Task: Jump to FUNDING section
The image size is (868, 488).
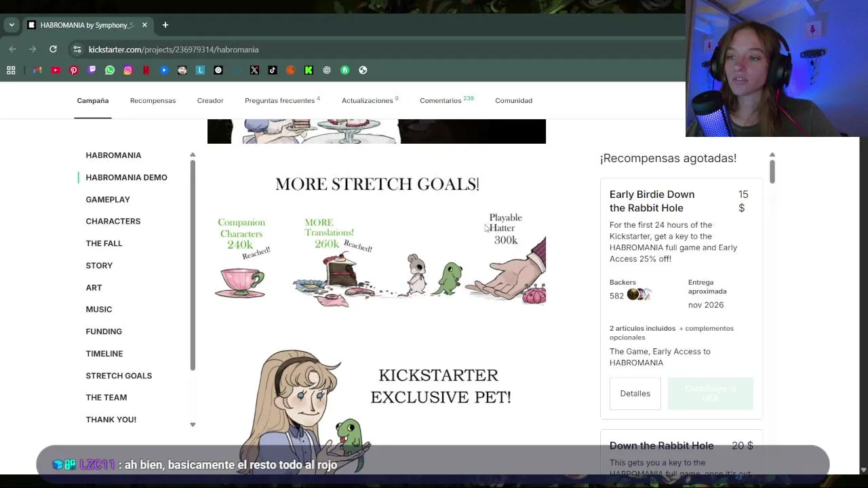Action: (x=104, y=331)
